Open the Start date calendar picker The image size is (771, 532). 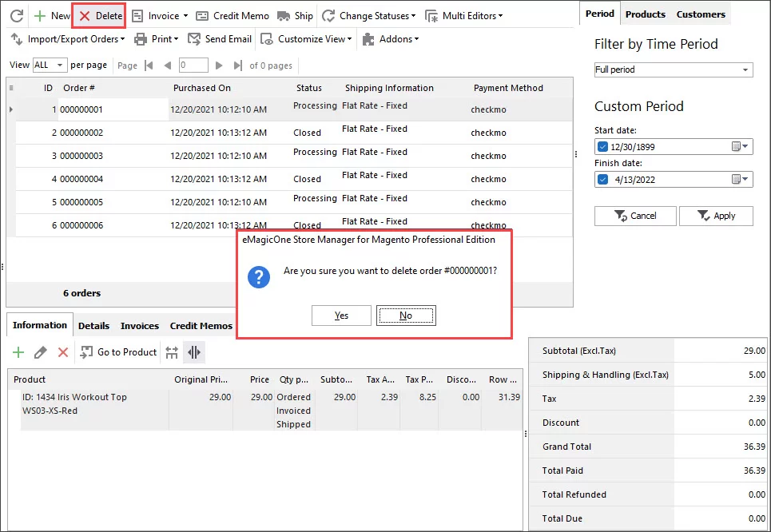click(740, 146)
